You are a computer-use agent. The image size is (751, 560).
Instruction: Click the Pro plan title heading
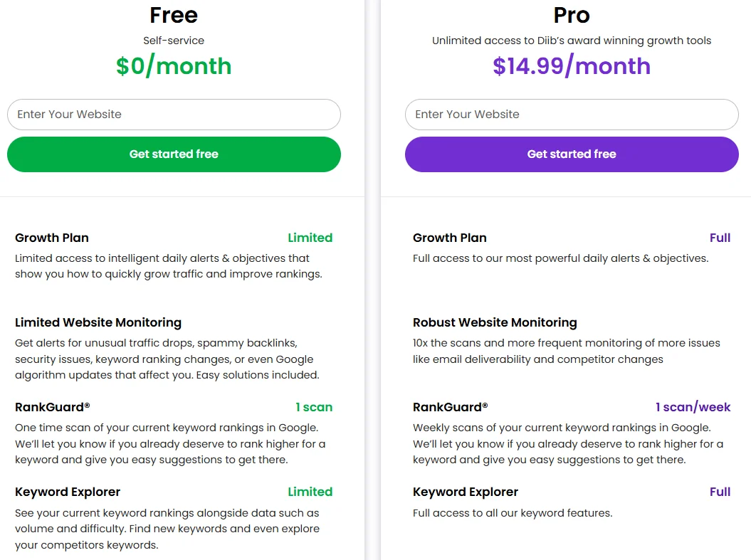[x=572, y=15]
